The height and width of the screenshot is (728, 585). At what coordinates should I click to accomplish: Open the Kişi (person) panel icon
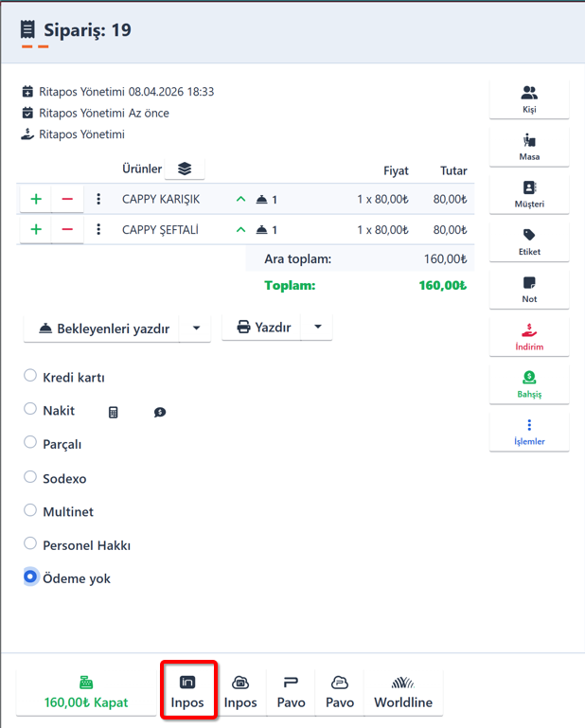pos(529,99)
